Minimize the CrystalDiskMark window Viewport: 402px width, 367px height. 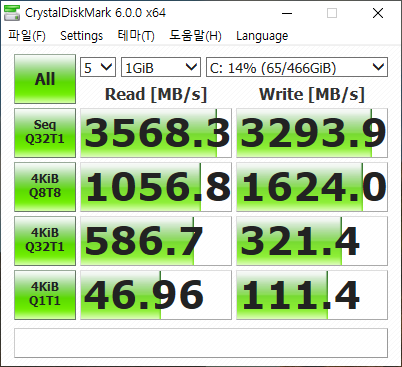(x=287, y=13)
